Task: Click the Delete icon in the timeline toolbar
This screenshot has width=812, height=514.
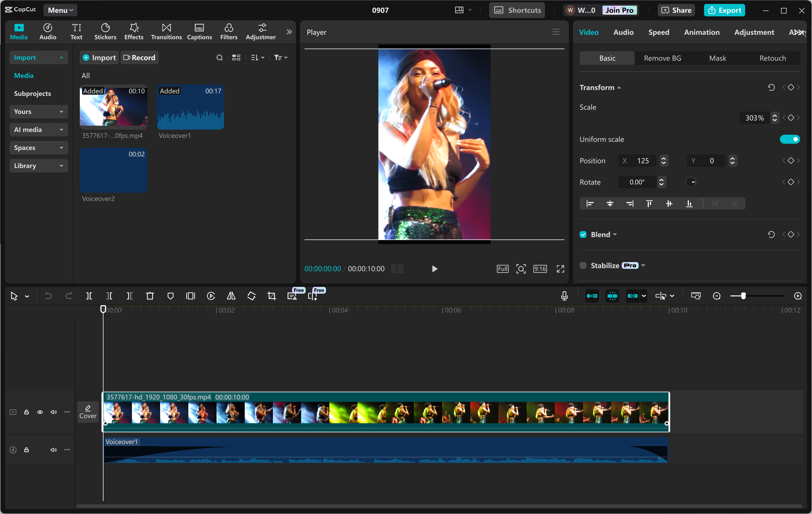Action: [150, 296]
